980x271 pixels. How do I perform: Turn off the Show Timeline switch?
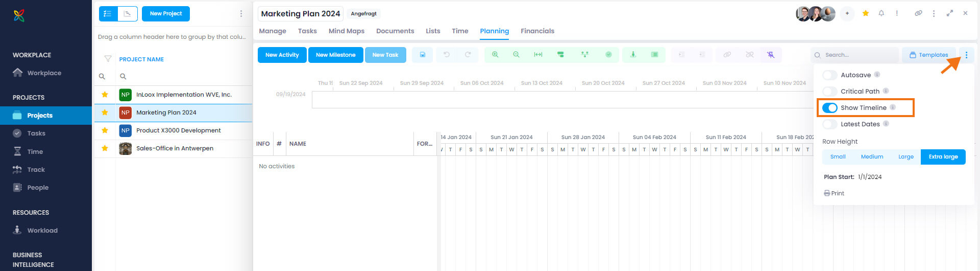pyautogui.click(x=830, y=108)
